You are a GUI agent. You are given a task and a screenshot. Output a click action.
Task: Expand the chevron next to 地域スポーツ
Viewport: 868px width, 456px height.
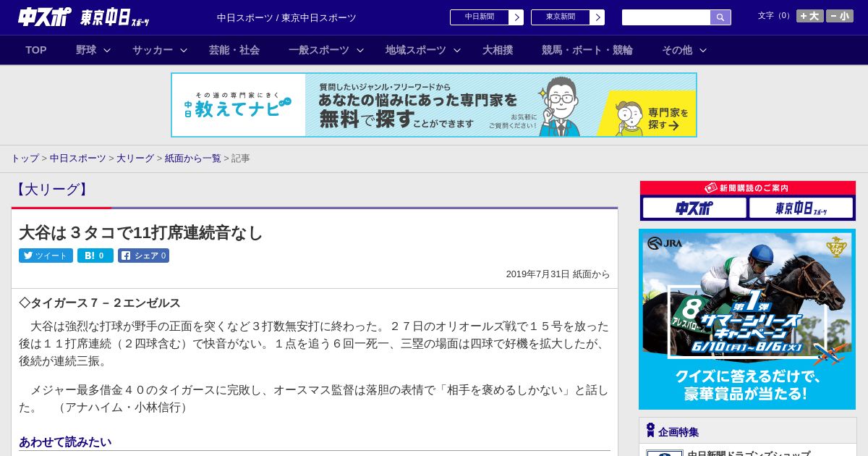(x=457, y=50)
